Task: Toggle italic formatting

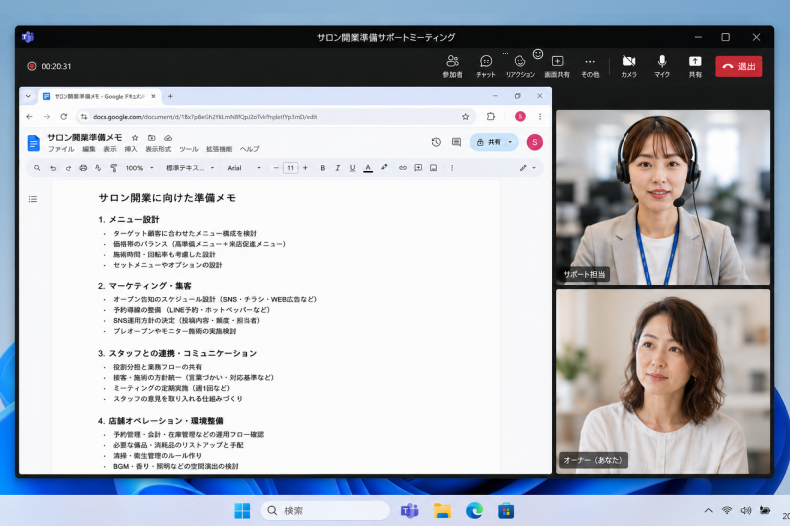Action: click(x=338, y=168)
